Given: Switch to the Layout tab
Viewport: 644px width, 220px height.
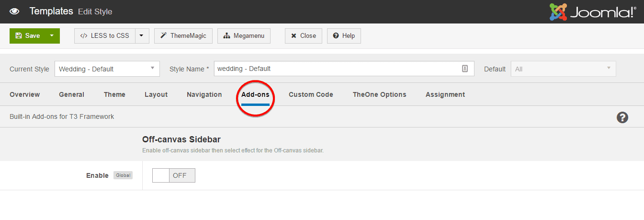Looking at the screenshot, I should click(156, 94).
